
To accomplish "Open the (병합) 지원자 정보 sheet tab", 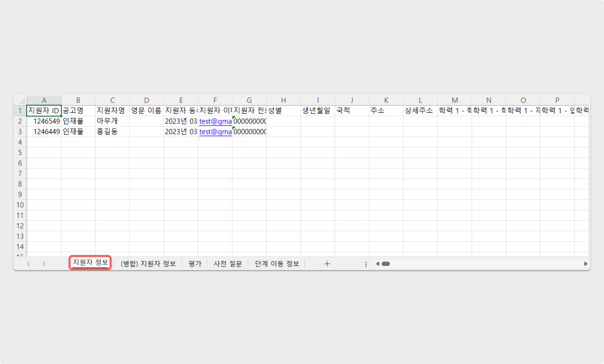I will [x=148, y=264].
